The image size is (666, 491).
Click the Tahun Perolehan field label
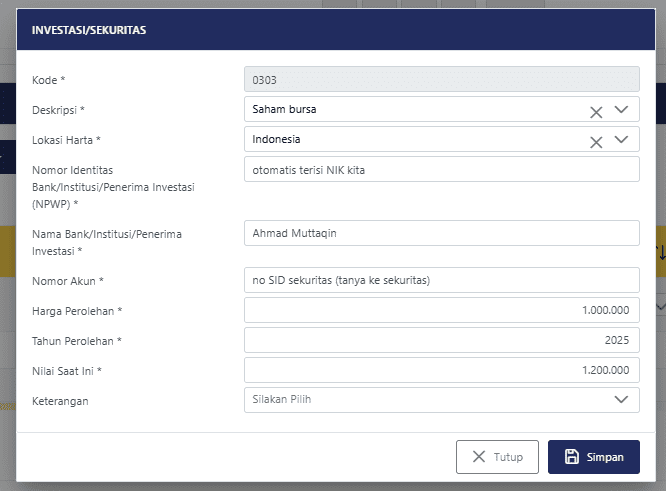click(76, 341)
